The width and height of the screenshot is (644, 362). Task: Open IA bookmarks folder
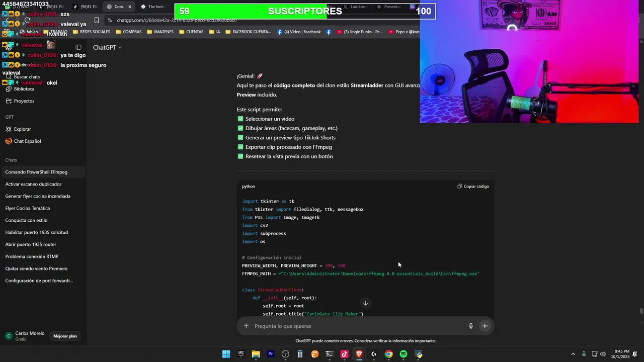[214, 32]
